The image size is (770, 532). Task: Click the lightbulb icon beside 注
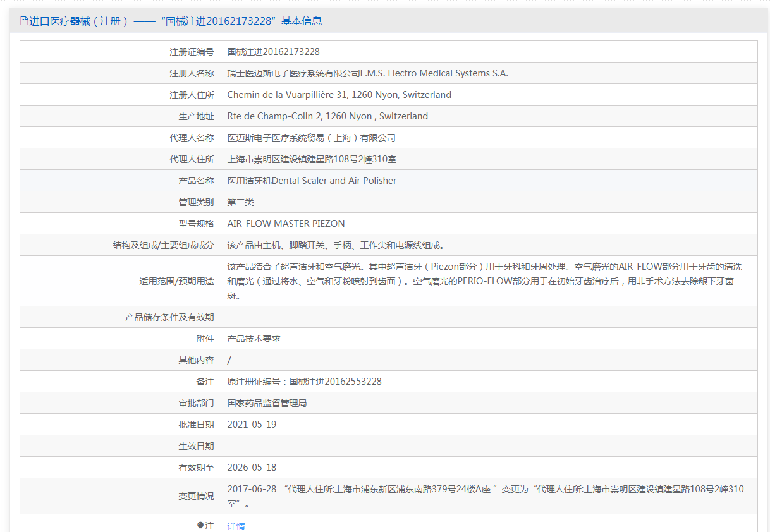coord(200,526)
